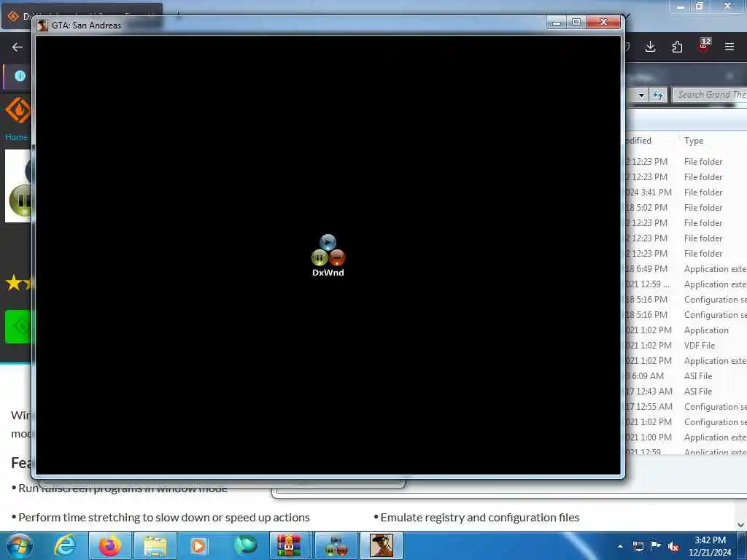
Task: Click the network tray icon
Action: (638, 547)
